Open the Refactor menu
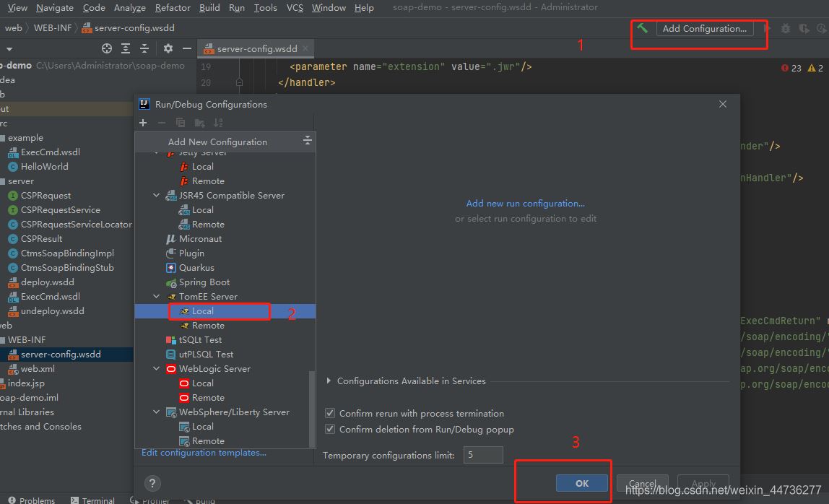829x504 pixels. click(173, 7)
